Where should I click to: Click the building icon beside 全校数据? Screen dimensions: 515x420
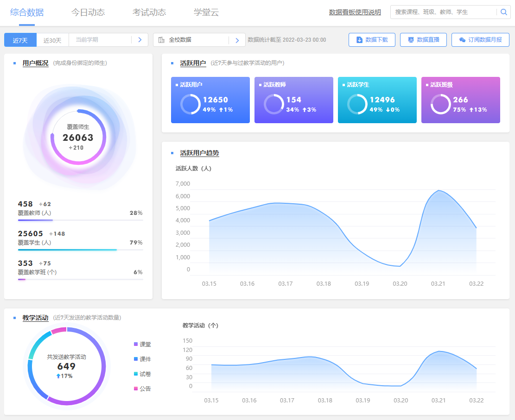coord(161,40)
